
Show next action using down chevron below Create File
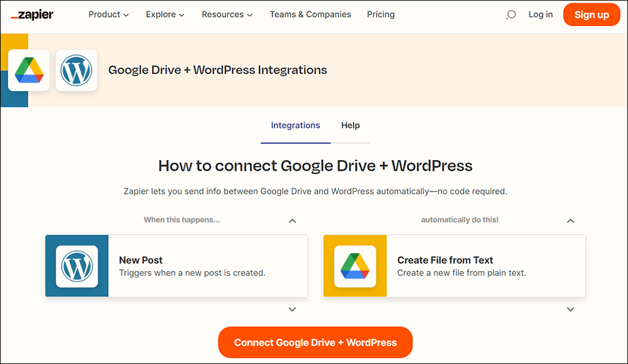tap(571, 309)
